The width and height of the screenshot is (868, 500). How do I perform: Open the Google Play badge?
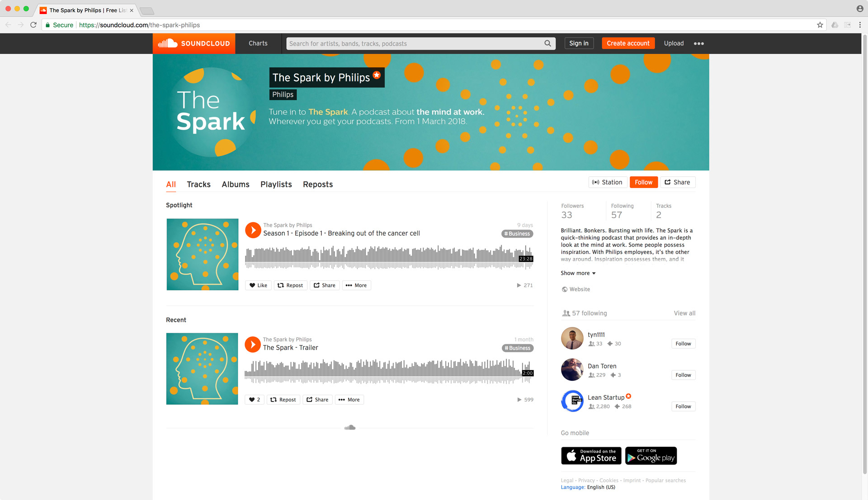pos(651,456)
